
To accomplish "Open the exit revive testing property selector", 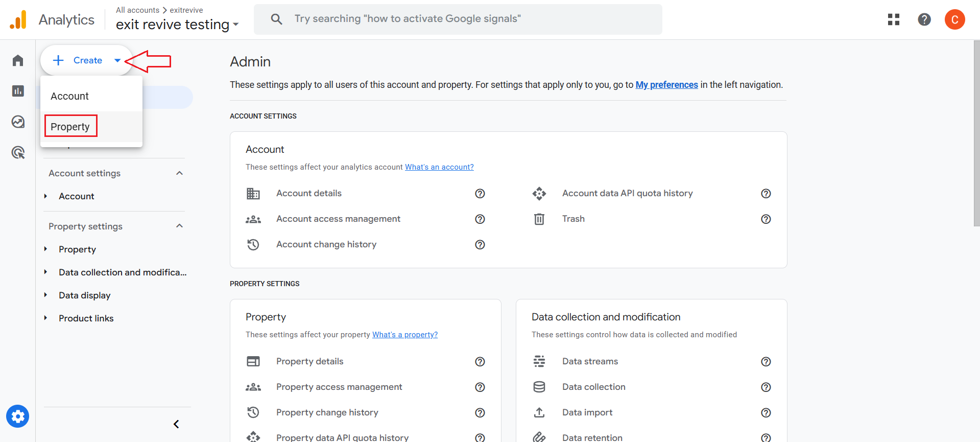I will tap(177, 25).
